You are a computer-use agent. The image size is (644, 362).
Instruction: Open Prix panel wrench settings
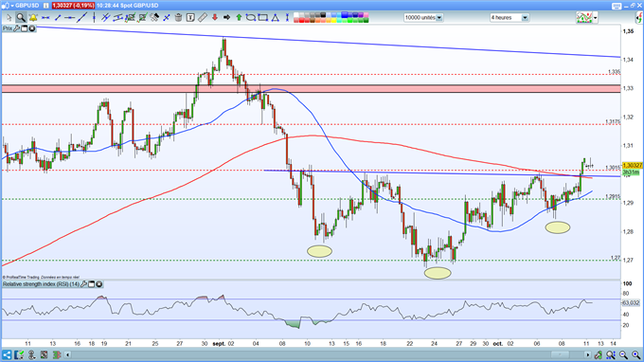click(16, 28)
